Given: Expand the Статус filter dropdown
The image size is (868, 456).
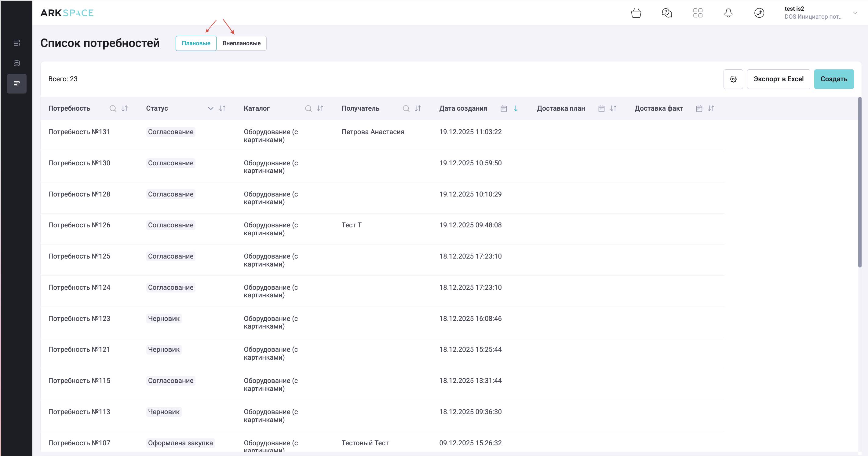Looking at the screenshot, I should (211, 108).
